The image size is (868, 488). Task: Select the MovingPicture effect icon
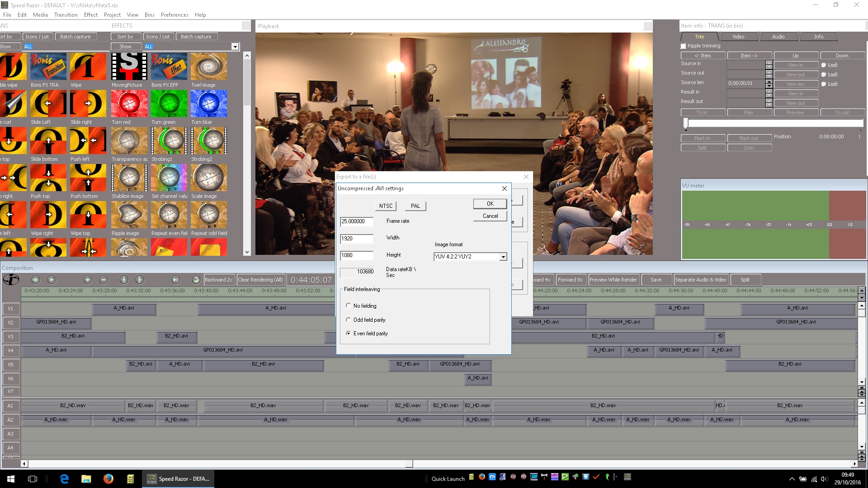(129, 67)
